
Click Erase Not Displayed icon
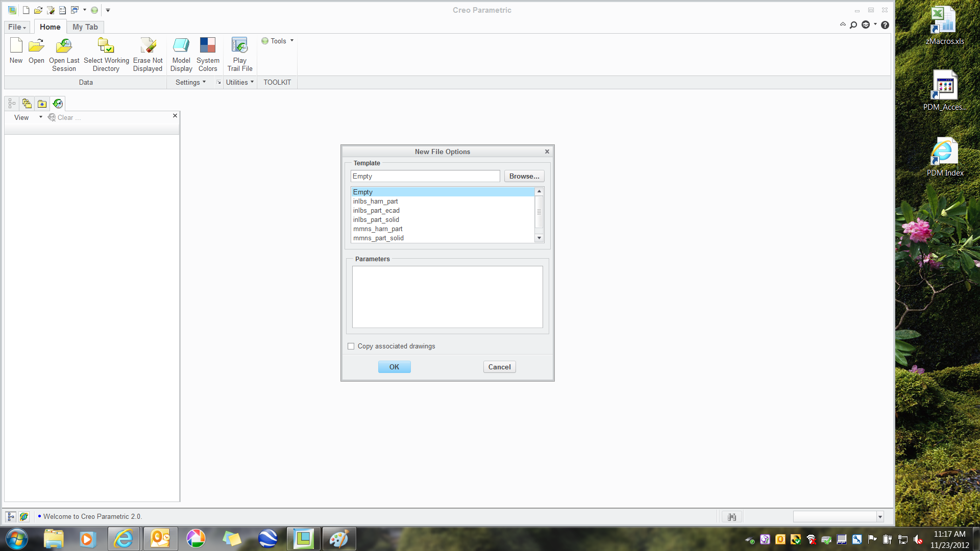coord(148,55)
